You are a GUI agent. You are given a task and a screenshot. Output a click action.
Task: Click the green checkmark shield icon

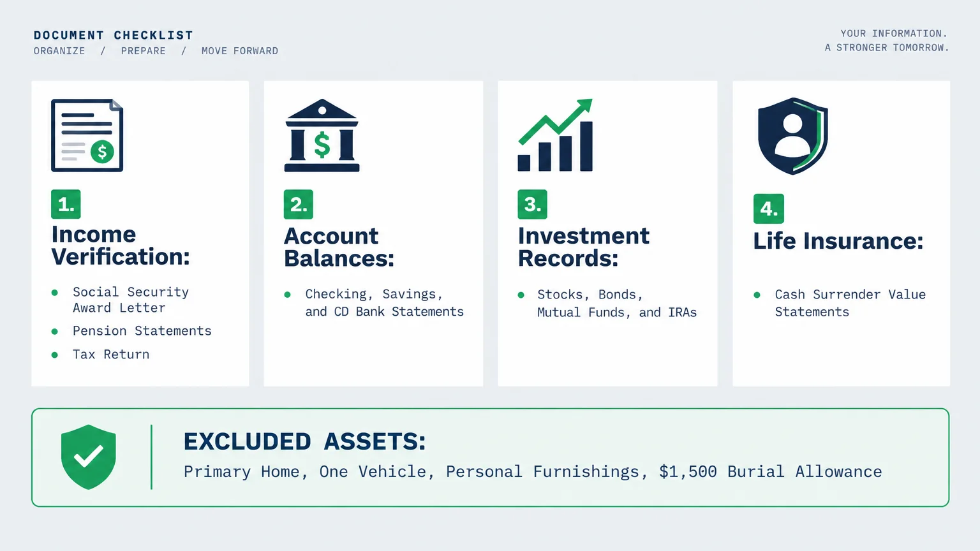89,457
